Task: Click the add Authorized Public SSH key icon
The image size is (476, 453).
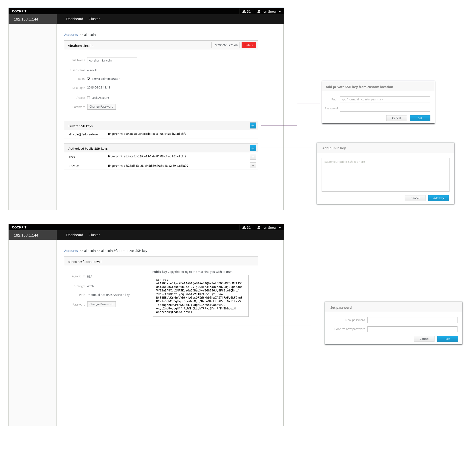Action: tap(252, 149)
